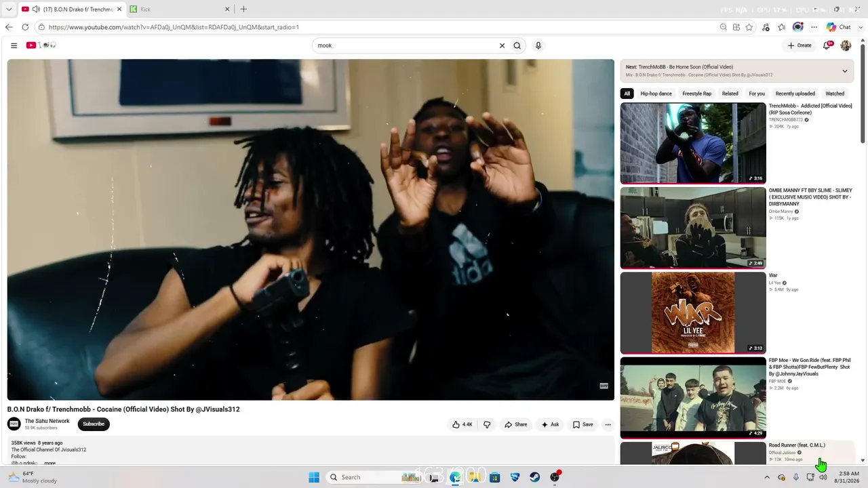Open the YouTube hamburger guide menu

14,45
